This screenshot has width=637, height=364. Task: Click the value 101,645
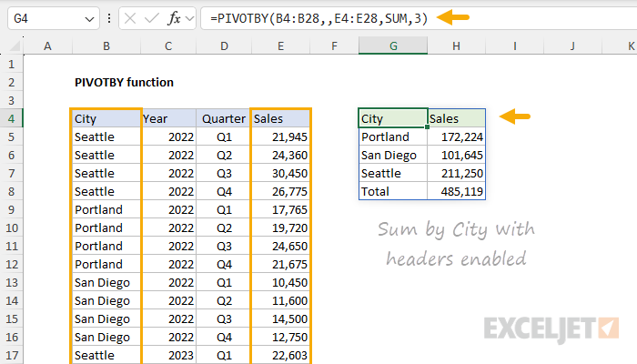pos(456,156)
